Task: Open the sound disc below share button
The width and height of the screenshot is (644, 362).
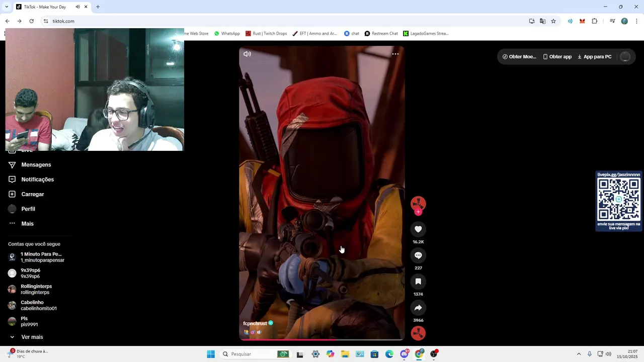Action: click(418, 333)
